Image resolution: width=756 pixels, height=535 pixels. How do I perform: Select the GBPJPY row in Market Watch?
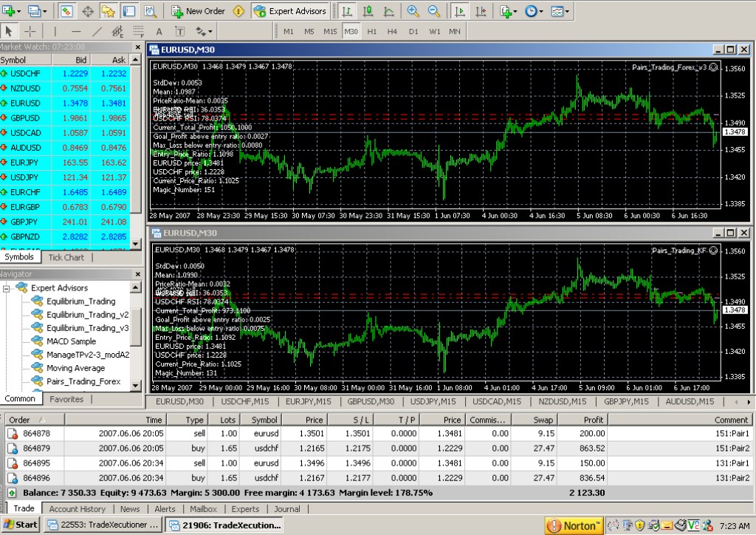65,222
